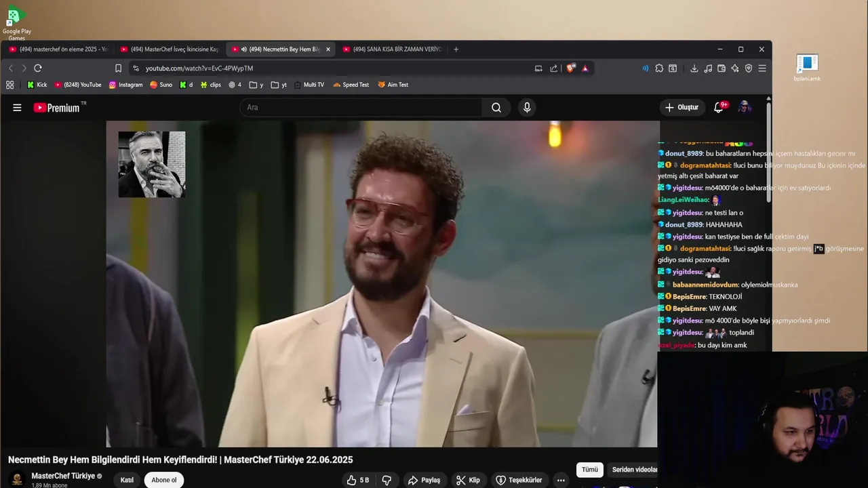This screenshot has height=488, width=868.
Task: Expand the 'y' bookmarks folder
Action: [256, 85]
